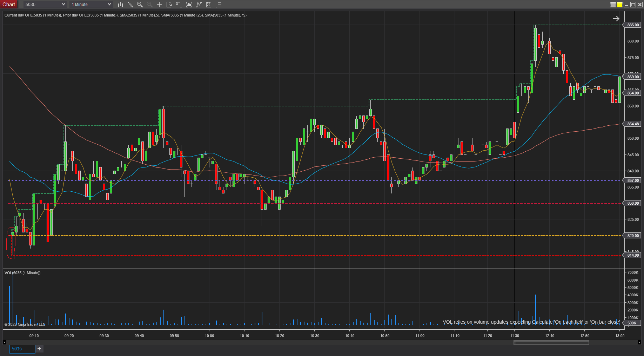Open the bar chart style icon

click(x=120, y=5)
